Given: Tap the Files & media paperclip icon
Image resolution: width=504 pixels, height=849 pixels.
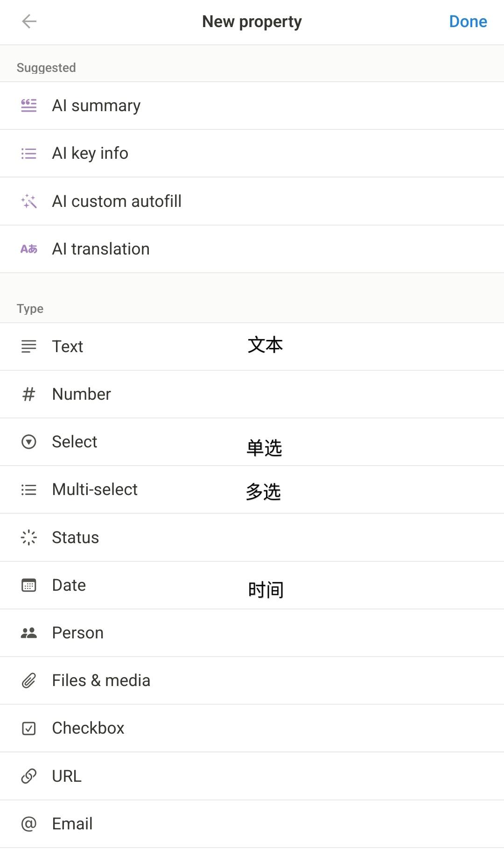Looking at the screenshot, I should click(x=29, y=680).
